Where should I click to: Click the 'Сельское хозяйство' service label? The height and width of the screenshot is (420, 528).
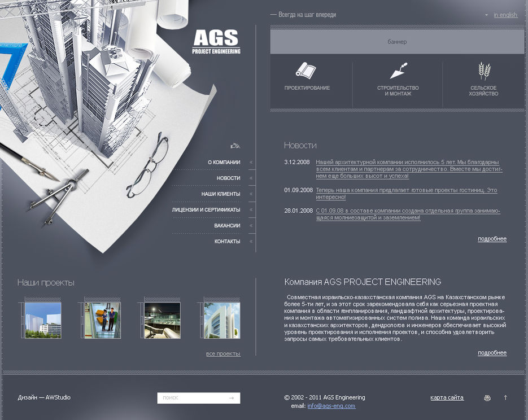click(483, 91)
